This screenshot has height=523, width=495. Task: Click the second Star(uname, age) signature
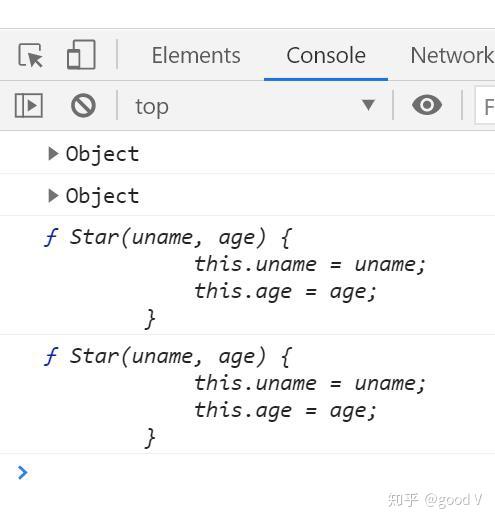168,356
